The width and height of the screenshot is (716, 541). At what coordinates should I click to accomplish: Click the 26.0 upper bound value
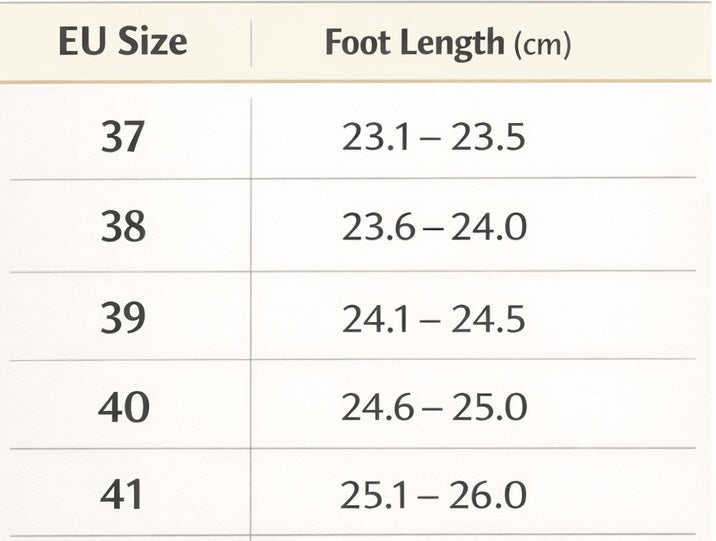point(488,496)
